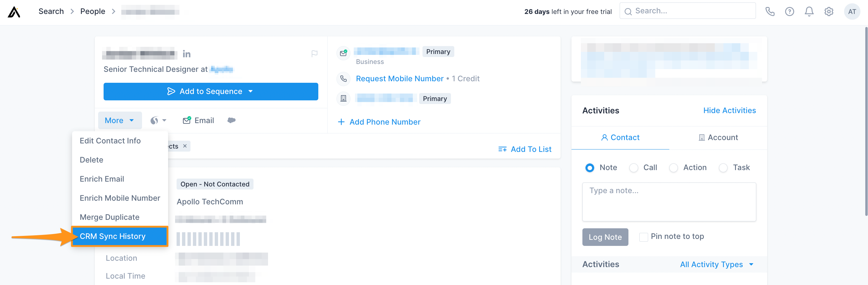Click the Log Note button
Viewport: 868px width, 285px height.
pos(605,237)
